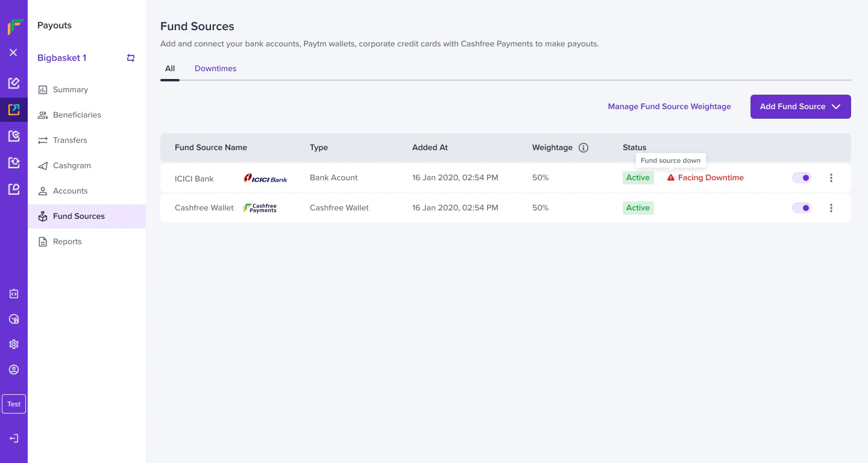Click the Fund Source Name column header
This screenshot has width=868, height=463.
pos(211,148)
